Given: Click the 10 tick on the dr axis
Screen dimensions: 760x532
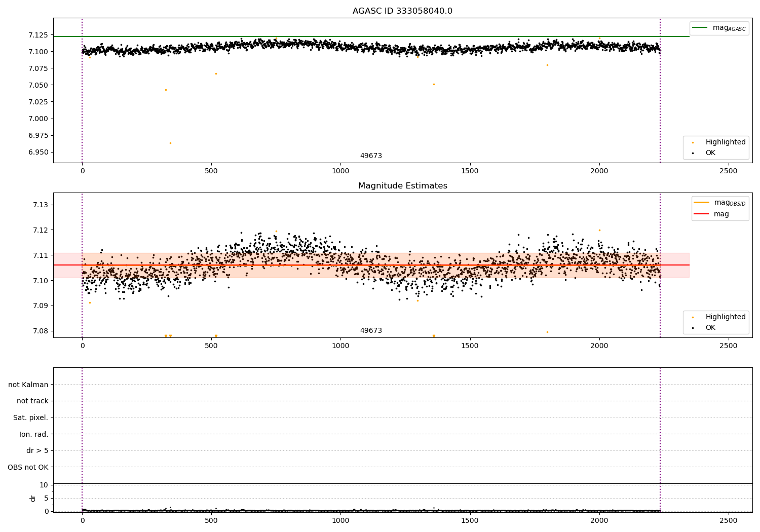Looking at the screenshot, I should (44, 485).
